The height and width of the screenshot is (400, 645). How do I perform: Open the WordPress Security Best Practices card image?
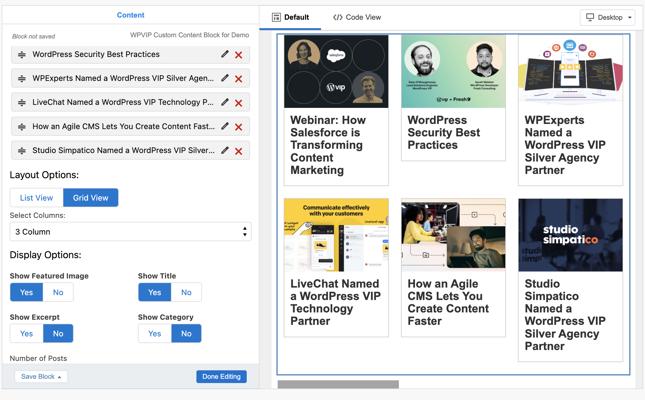point(453,71)
